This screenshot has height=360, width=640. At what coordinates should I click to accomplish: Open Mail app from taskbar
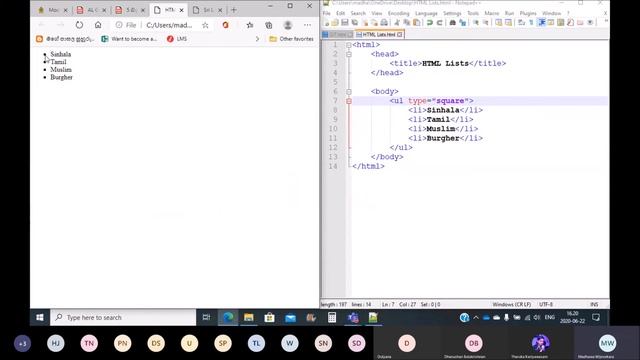(290, 317)
